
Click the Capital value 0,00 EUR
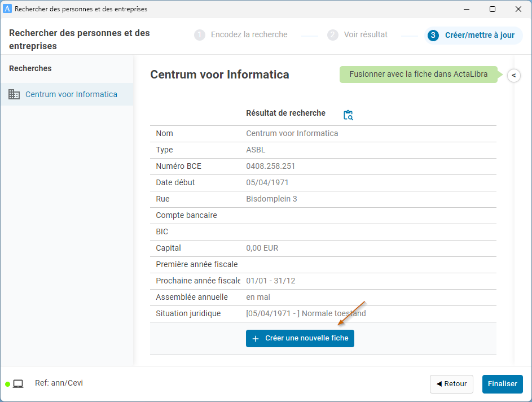[x=262, y=248]
